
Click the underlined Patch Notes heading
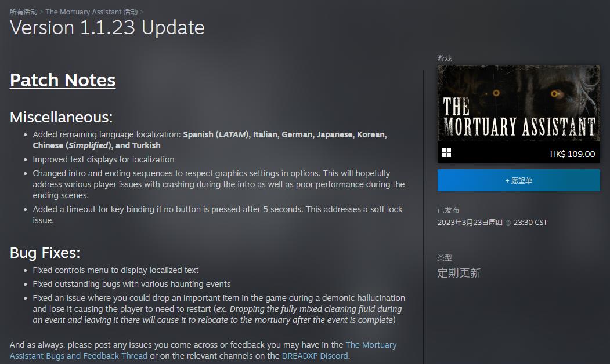[63, 81]
